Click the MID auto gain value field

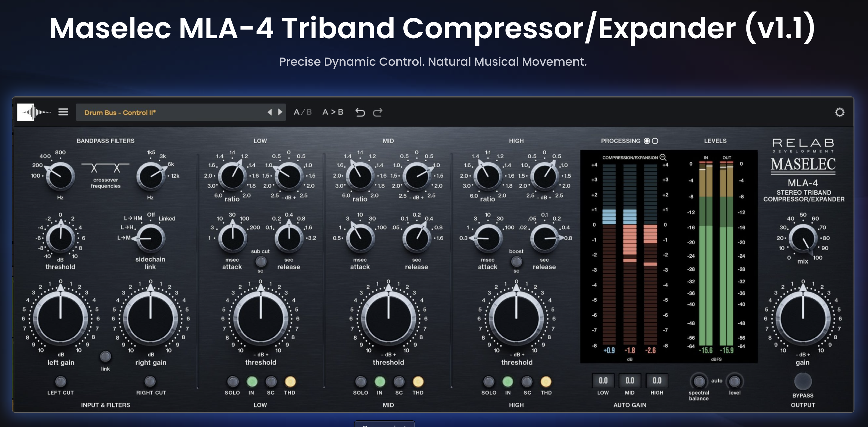coord(630,381)
